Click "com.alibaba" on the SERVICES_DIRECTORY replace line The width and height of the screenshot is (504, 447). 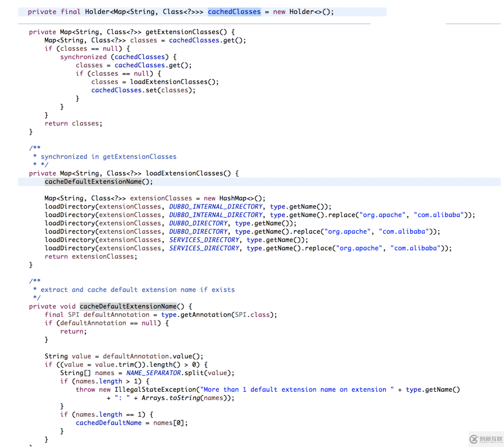coord(415,248)
